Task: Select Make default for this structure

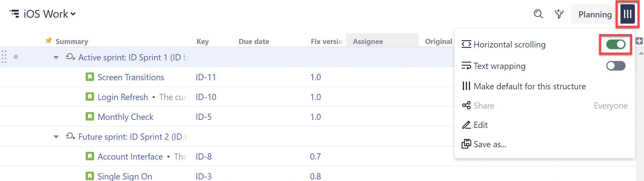Action: pyautogui.click(x=530, y=86)
